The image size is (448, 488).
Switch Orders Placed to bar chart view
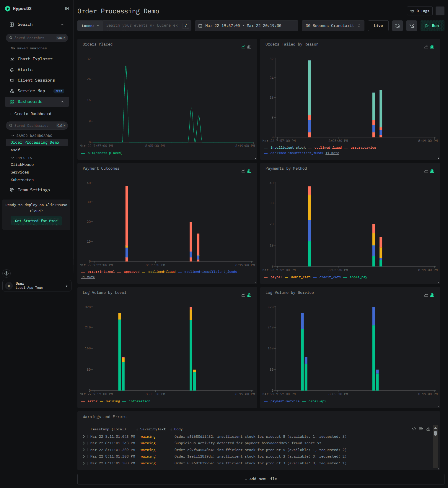point(249,47)
